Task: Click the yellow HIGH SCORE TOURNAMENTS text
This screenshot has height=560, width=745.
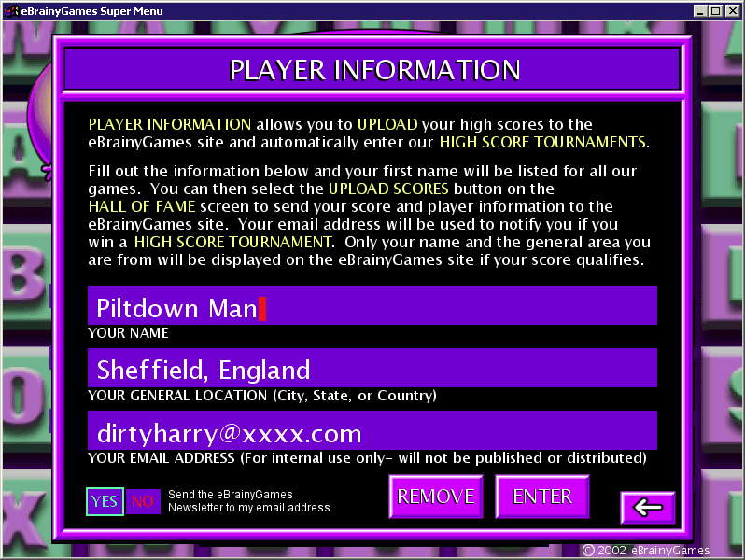Action: click(x=542, y=142)
